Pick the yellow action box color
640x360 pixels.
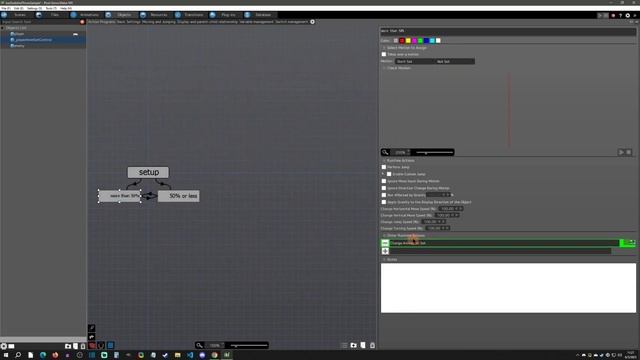408,40
